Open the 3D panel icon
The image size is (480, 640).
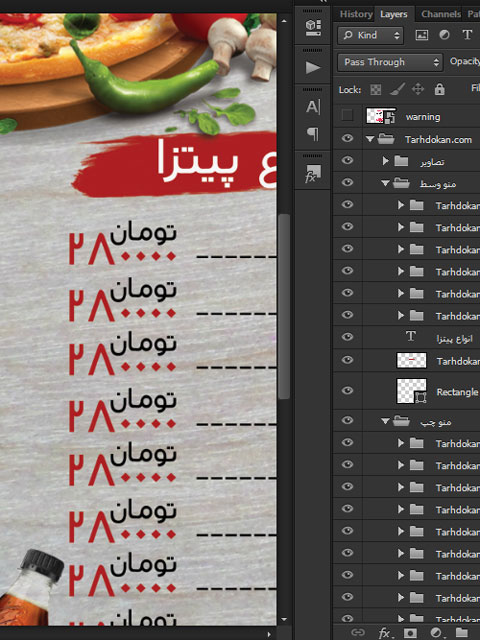click(313, 28)
